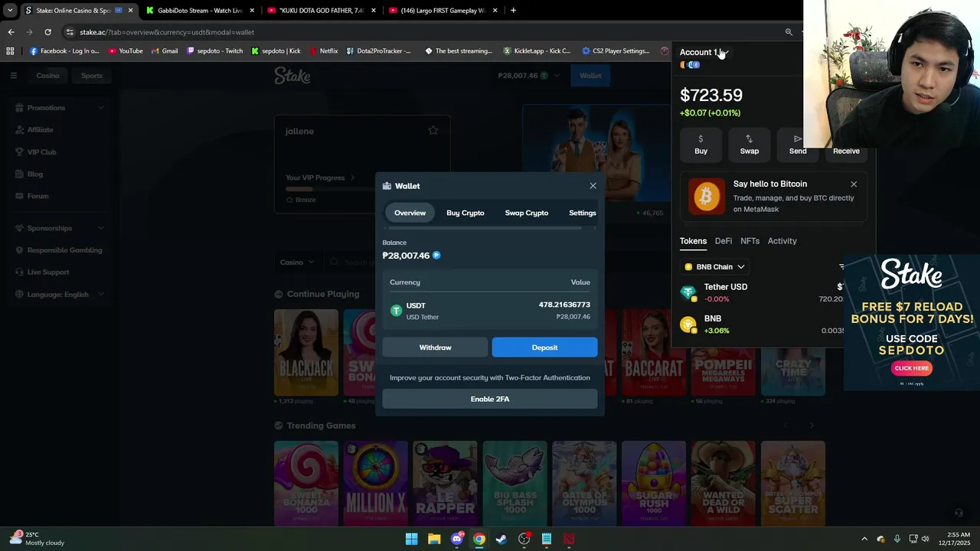Open the YouTube bookmark

126,51
